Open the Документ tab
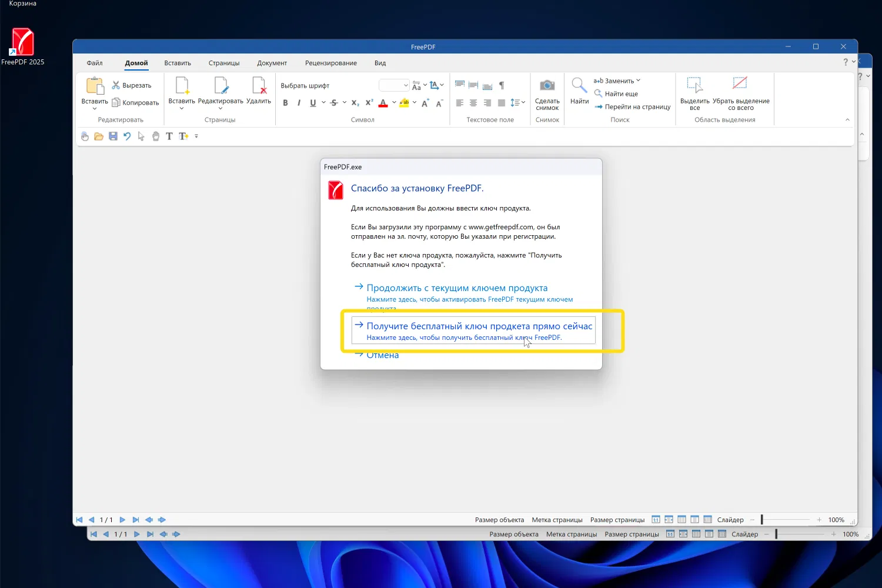Image resolution: width=882 pixels, height=588 pixels. click(x=272, y=63)
